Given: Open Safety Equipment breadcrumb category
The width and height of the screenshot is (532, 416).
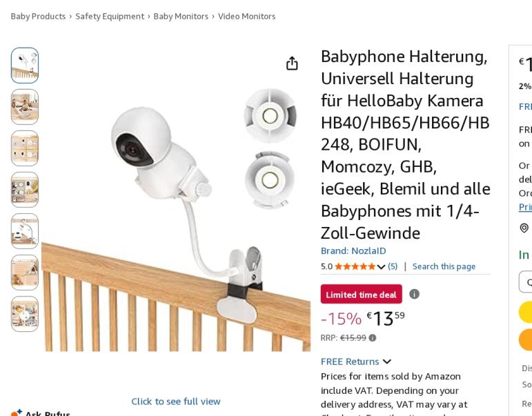Looking at the screenshot, I should pyautogui.click(x=110, y=17).
